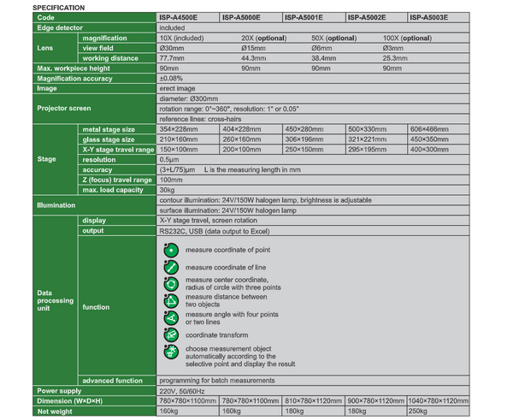Click the rotation range row text
Image resolution: width=513 pixels, height=420 pixels.
[x=229, y=109]
